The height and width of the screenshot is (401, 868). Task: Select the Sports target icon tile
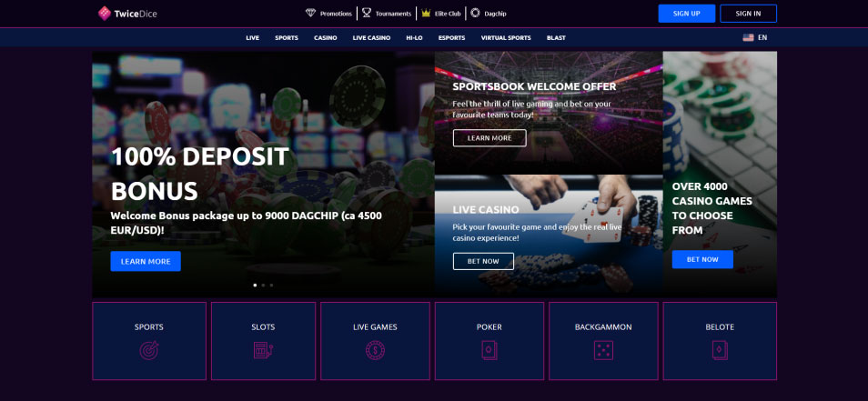click(x=149, y=341)
